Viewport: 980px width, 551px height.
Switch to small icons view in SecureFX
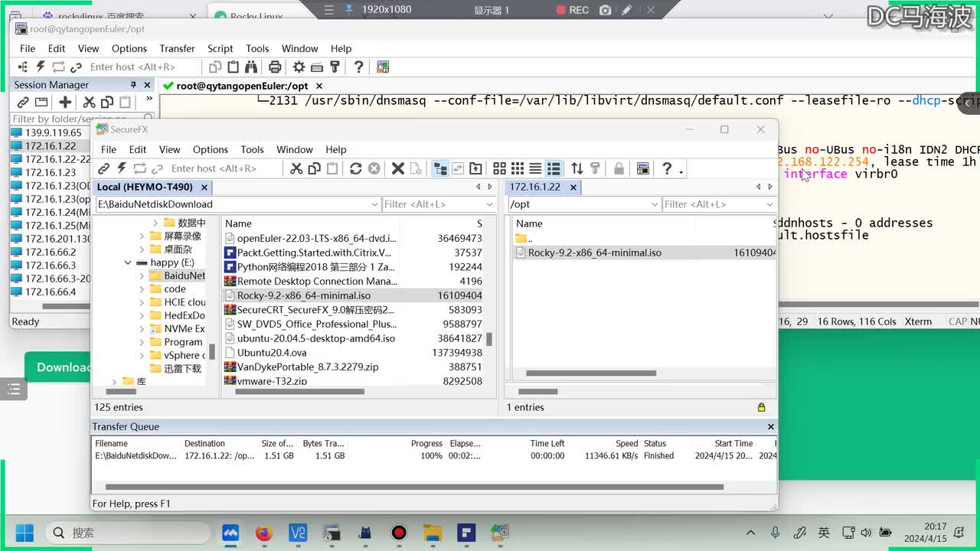coord(518,168)
